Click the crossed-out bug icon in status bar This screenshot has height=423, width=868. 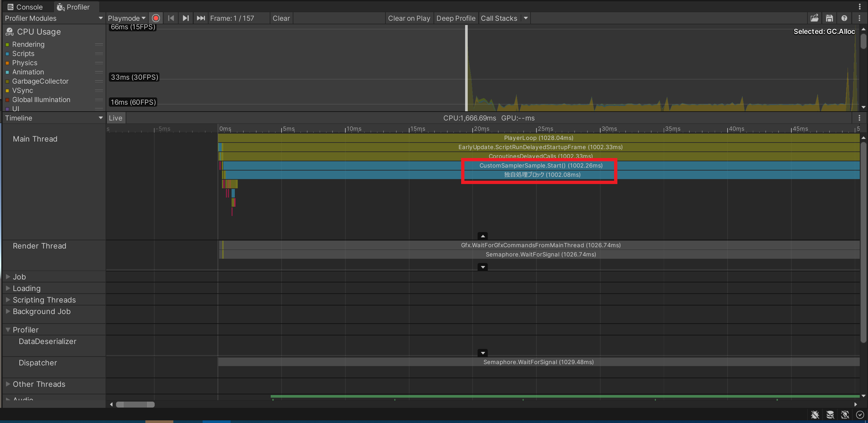815,414
